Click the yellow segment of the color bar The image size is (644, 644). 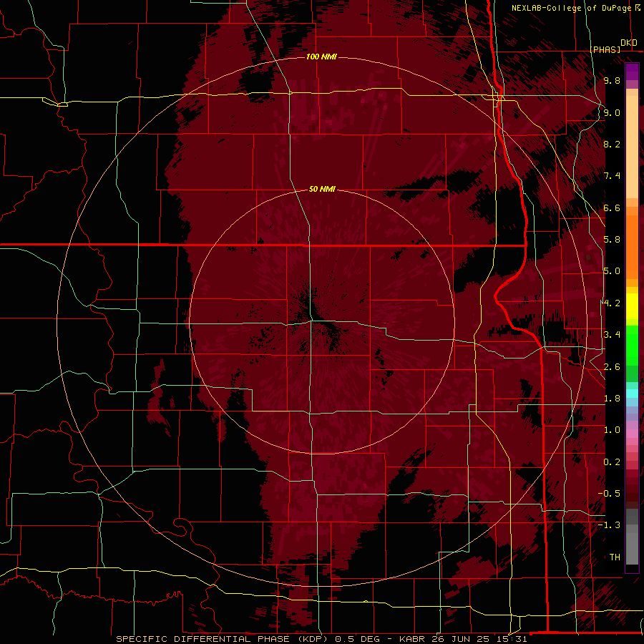click(x=632, y=306)
